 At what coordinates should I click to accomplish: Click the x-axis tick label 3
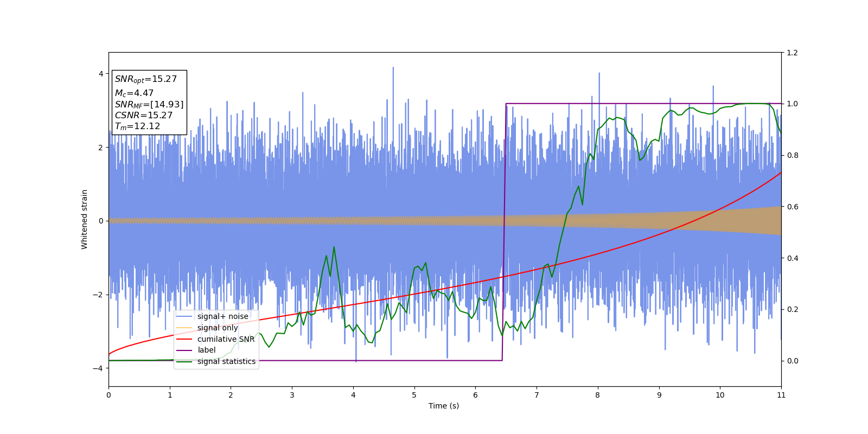292,395
